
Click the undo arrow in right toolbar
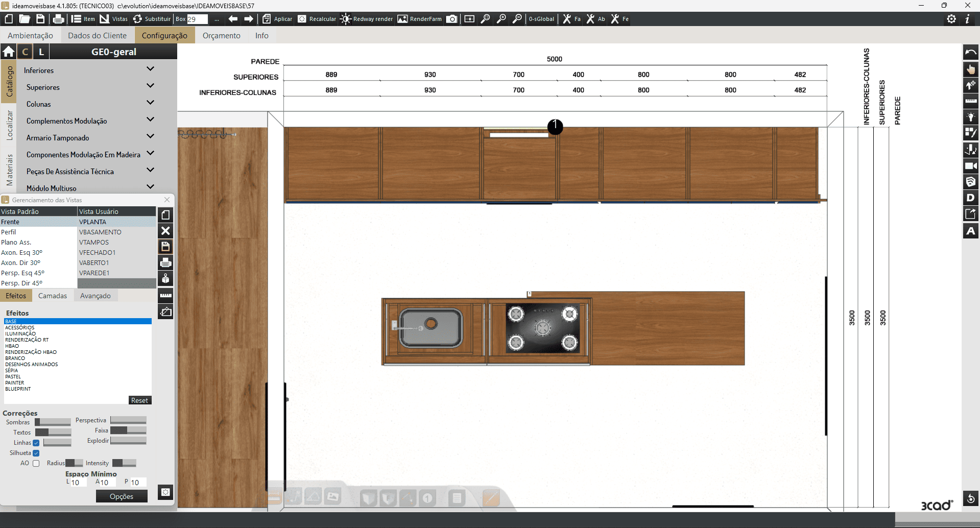[970, 53]
